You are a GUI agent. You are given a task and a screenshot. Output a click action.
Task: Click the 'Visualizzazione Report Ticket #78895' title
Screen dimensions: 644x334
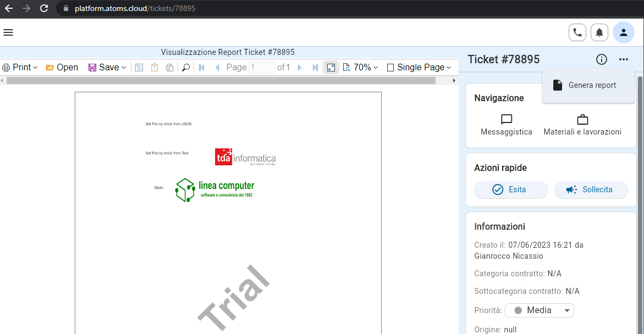[x=228, y=52]
